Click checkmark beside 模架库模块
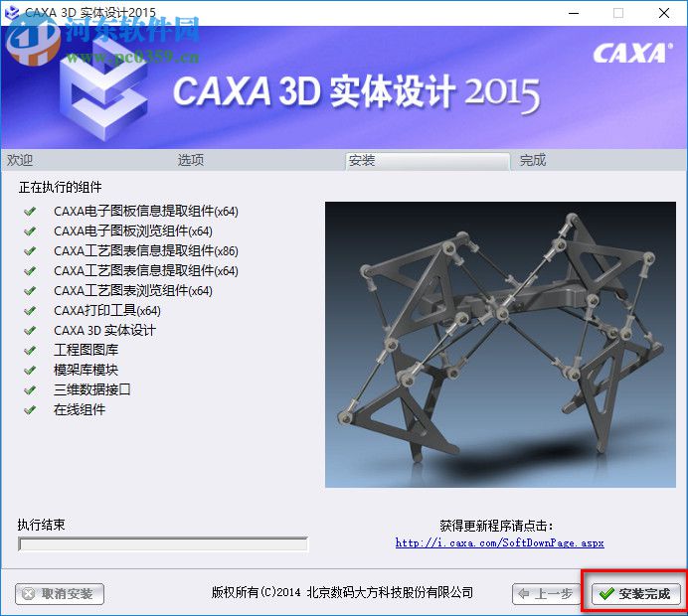The height and width of the screenshot is (616, 688). click(x=30, y=370)
